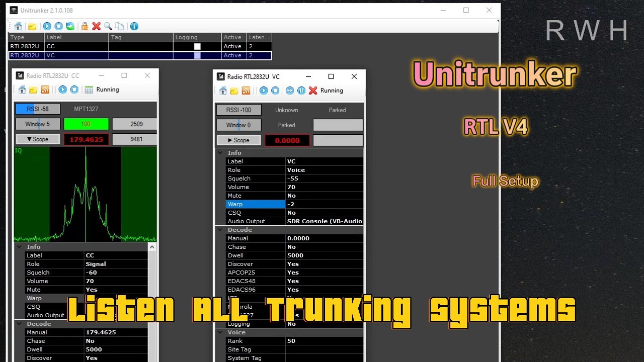Image resolution: width=644 pixels, height=362 pixels.
Task: Collapse the Info section in VC window
Action: pos(220,153)
